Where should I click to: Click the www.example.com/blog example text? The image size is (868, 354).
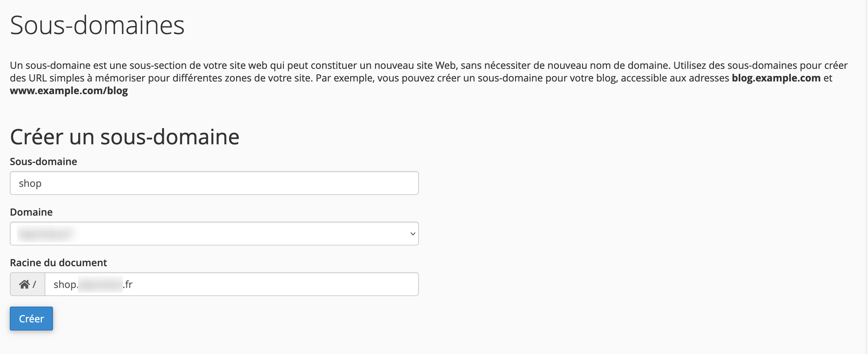69,91
